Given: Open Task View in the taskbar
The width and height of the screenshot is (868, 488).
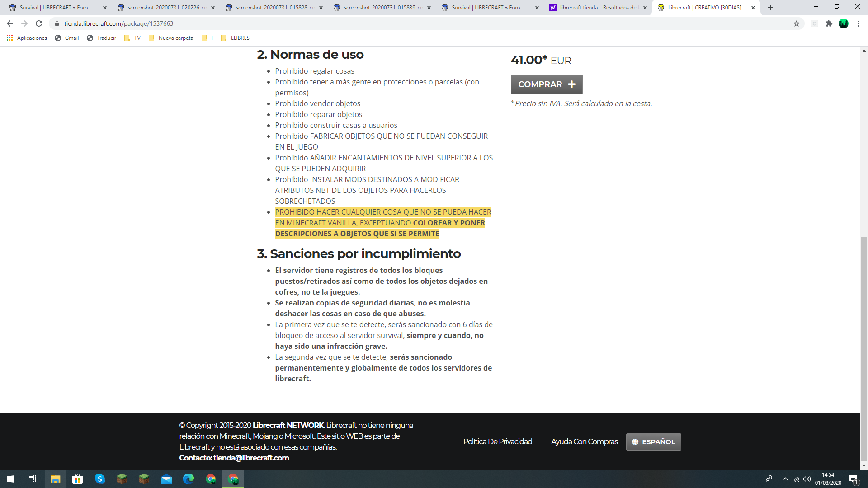Looking at the screenshot, I should 33,479.
